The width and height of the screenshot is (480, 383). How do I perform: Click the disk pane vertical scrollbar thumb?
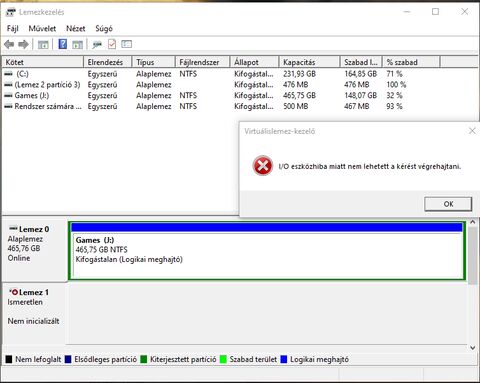[x=473, y=256]
